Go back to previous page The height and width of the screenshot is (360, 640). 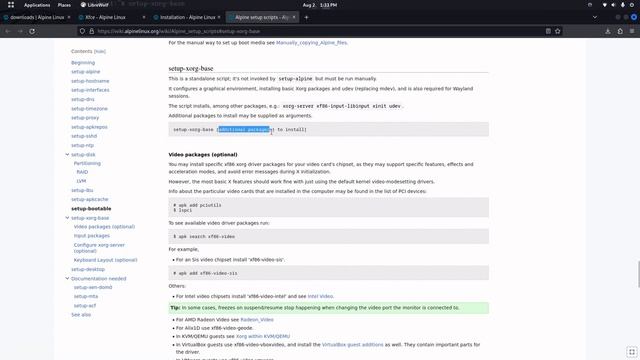coord(8,31)
